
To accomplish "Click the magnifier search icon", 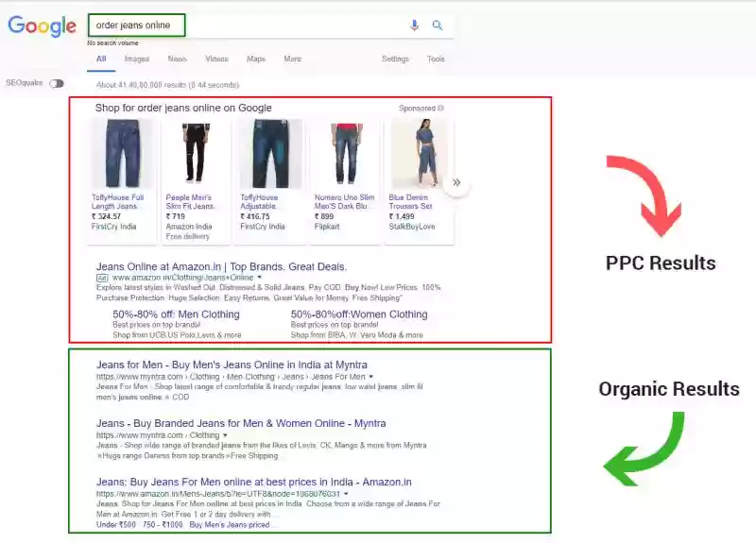I will (x=438, y=25).
